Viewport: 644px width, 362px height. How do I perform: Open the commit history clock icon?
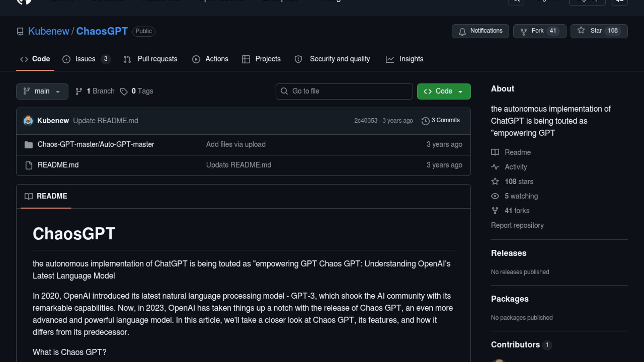(x=425, y=121)
